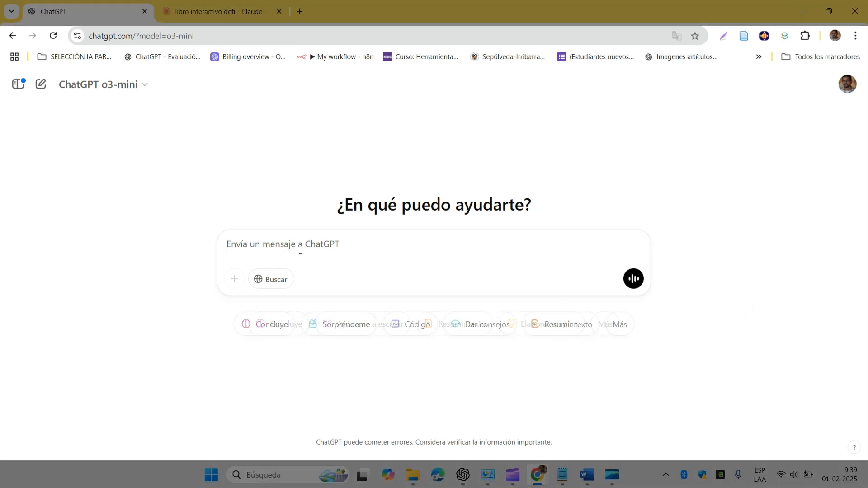Image resolution: width=868 pixels, height=488 pixels.
Task: Open the ESP LAA language switcher
Action: point(760,474)
